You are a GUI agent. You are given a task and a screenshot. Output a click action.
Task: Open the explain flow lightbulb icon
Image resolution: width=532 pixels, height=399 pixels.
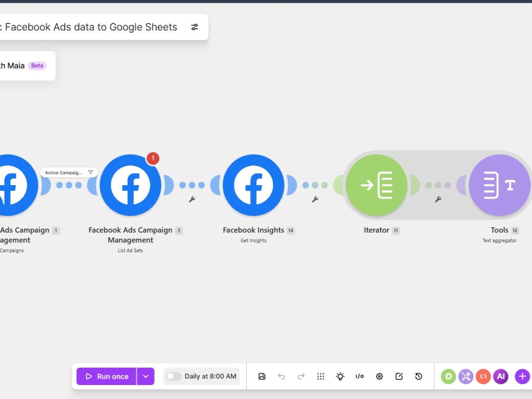[340, 376]
